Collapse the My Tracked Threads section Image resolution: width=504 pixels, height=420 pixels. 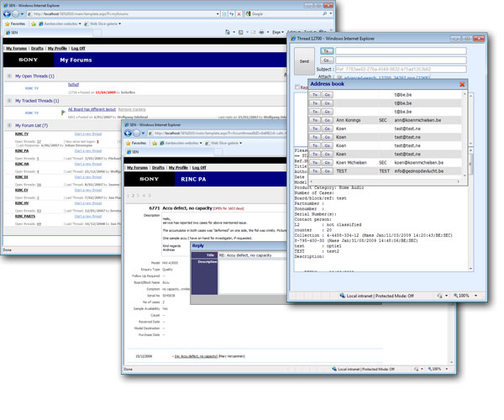[x=9, y=101]
